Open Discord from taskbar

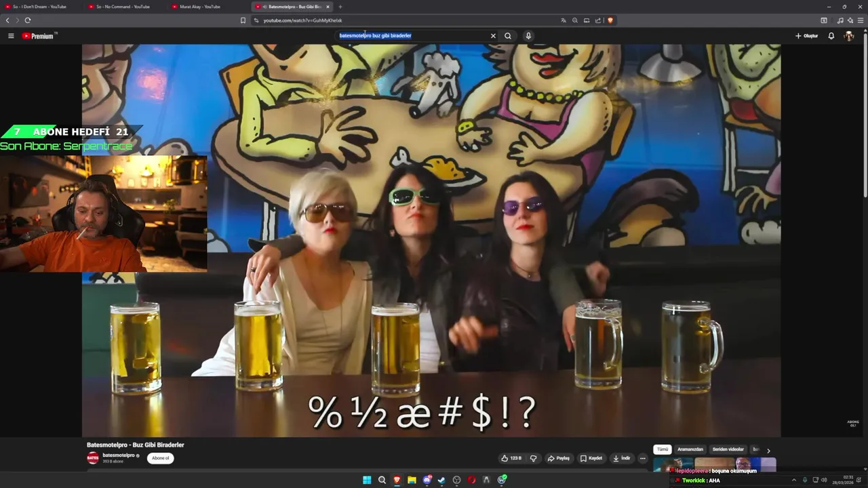pyautogui.click(x=427, y=480)
